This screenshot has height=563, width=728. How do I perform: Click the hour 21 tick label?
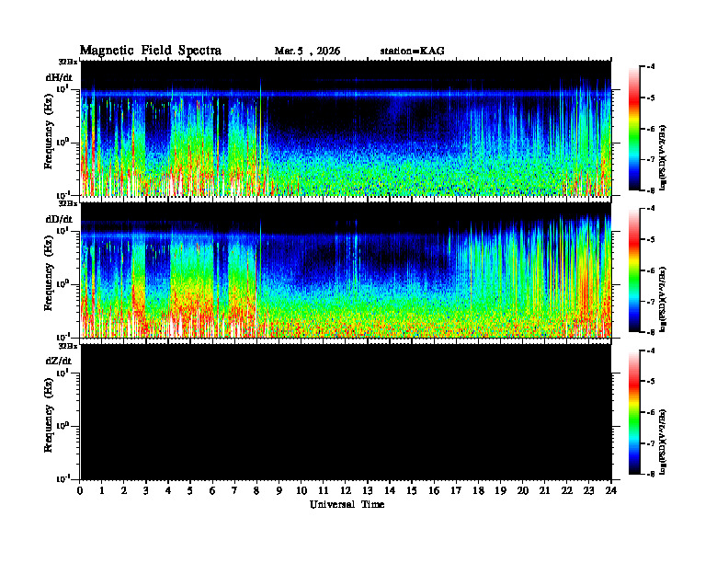[x=544, y=491]
